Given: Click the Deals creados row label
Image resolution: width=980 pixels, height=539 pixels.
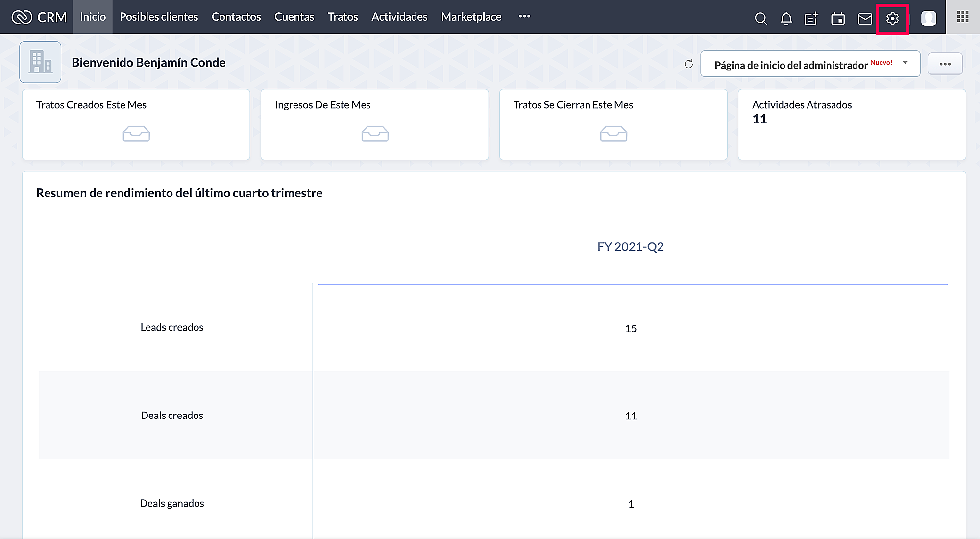Looking at the screenshot, I should click(x=171, y=416).
